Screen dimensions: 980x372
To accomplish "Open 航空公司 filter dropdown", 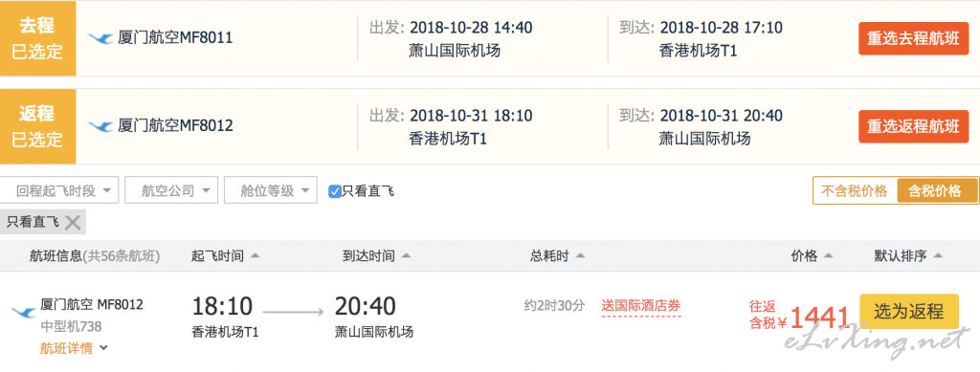I will point(171,190).
